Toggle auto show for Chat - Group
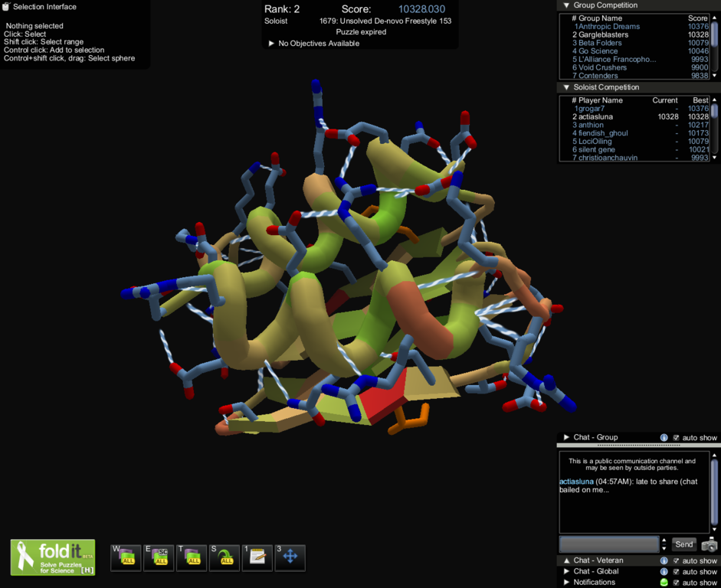The width and height of the screenshot is (721, 588). click(676, 438)
